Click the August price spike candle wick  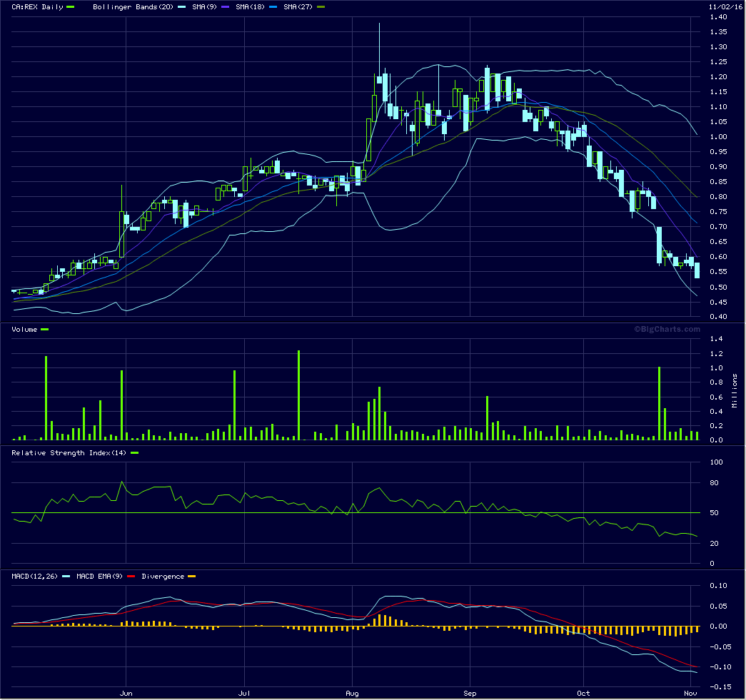tap(379, 48)
